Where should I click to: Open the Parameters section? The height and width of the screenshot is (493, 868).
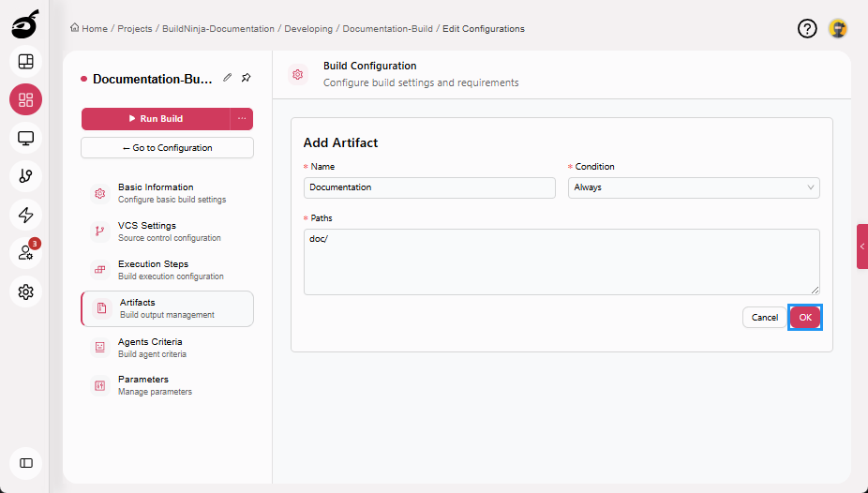pos(167,385)
